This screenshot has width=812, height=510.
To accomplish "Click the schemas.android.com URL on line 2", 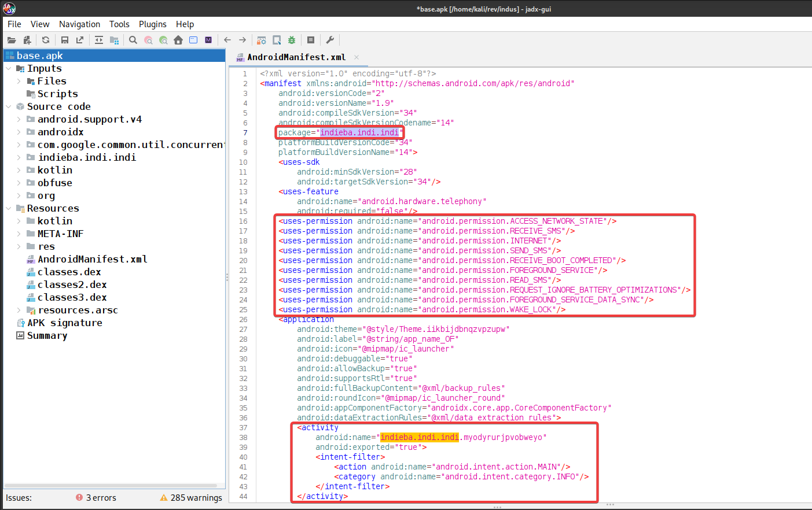I will coord(473,83).
